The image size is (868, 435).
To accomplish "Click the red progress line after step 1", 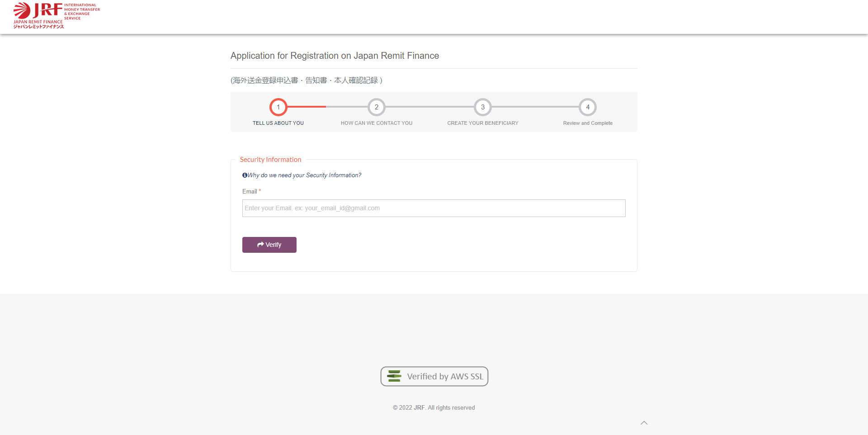I will [307, 107].
